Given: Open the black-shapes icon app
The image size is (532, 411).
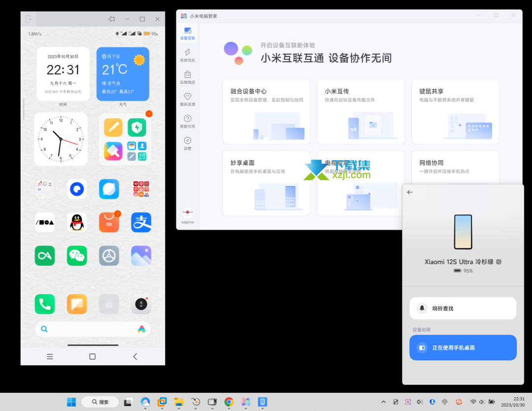Looking at the screenshot, I should click(x=45, y=222).
